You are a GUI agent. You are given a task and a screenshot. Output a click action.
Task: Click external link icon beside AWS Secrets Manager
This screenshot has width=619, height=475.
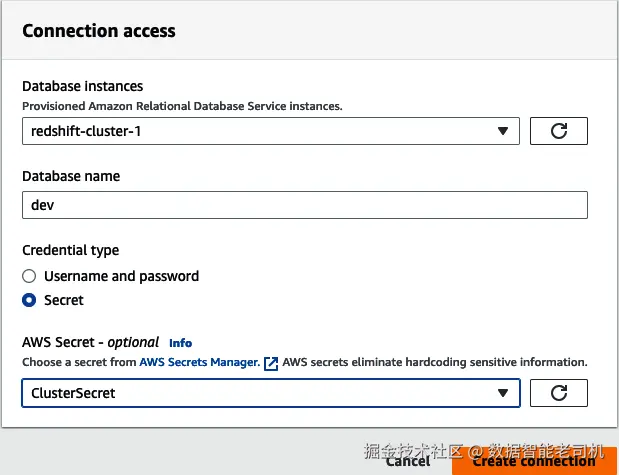point(271,363)
